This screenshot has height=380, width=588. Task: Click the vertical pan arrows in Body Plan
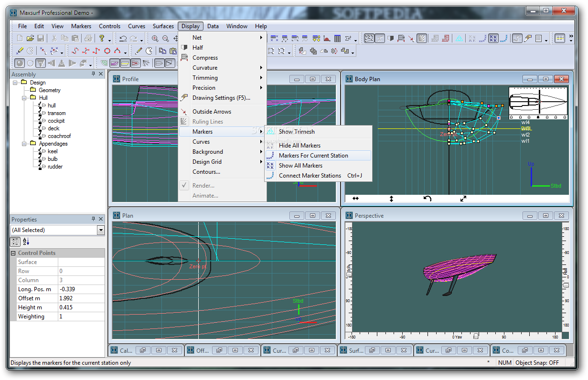pyautogui.click(x=391, y=199)
